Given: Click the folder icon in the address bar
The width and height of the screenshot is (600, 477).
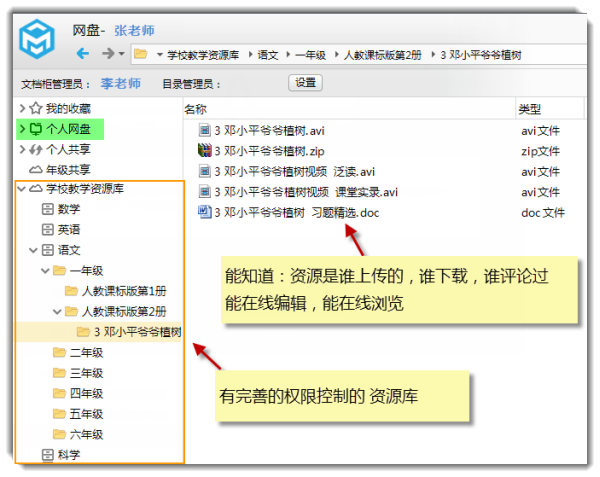Looking at the screenshot, I should click(142, 54).
